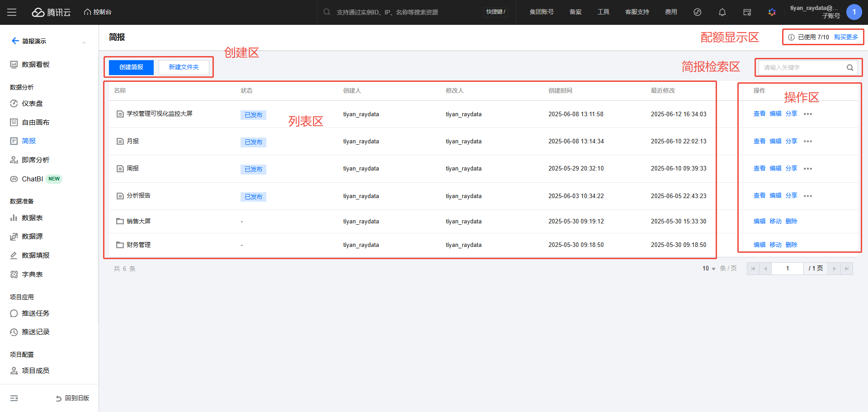Select ChatBI in the sidebar

32,179
